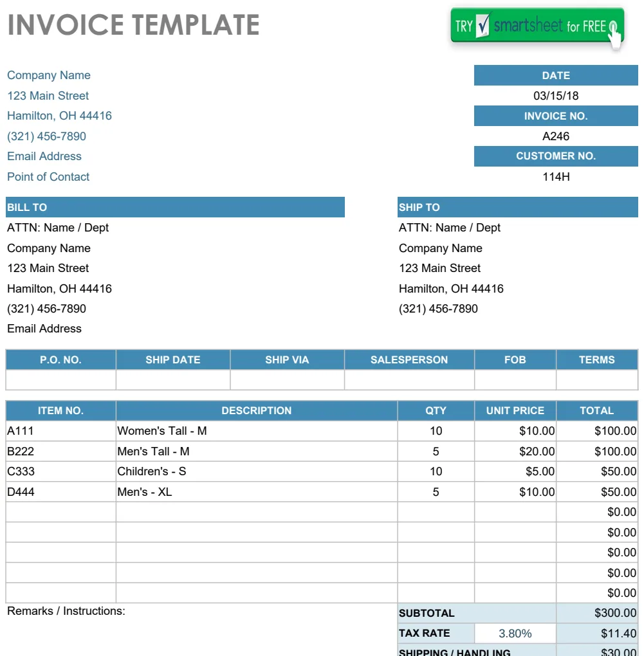Select the $5.00 unit price for C333
This screenshot has height=656, width=644.
540,471
